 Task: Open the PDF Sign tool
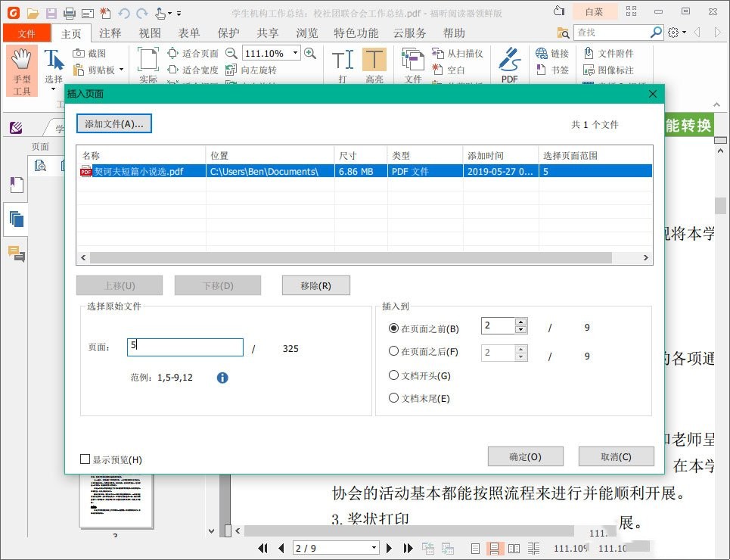510,65
